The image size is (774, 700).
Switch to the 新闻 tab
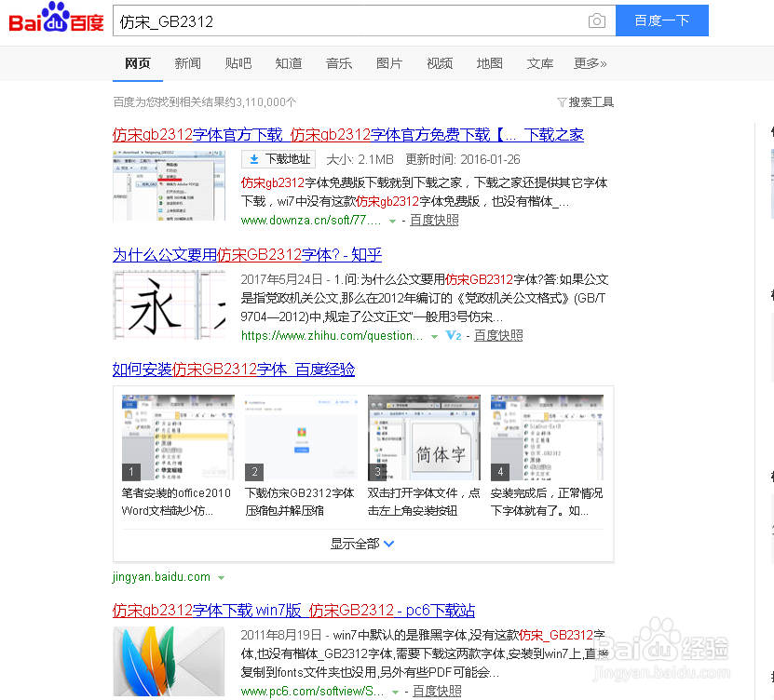click(187, 63)
